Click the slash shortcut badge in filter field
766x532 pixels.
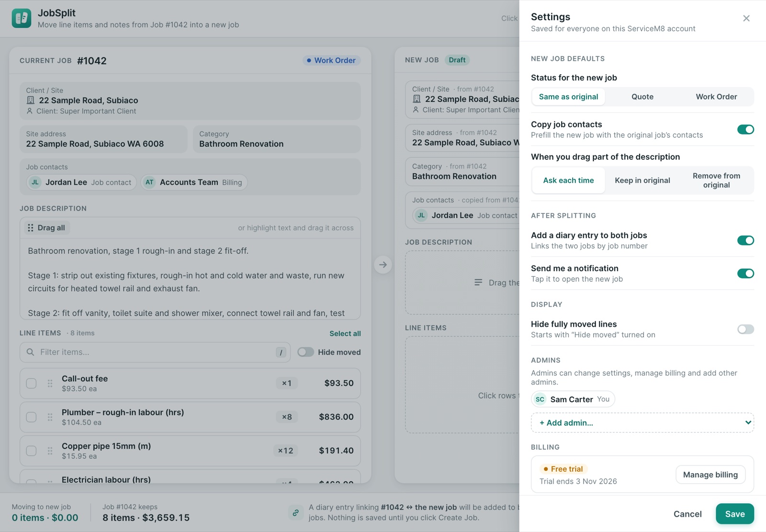[x=281, y=353]
